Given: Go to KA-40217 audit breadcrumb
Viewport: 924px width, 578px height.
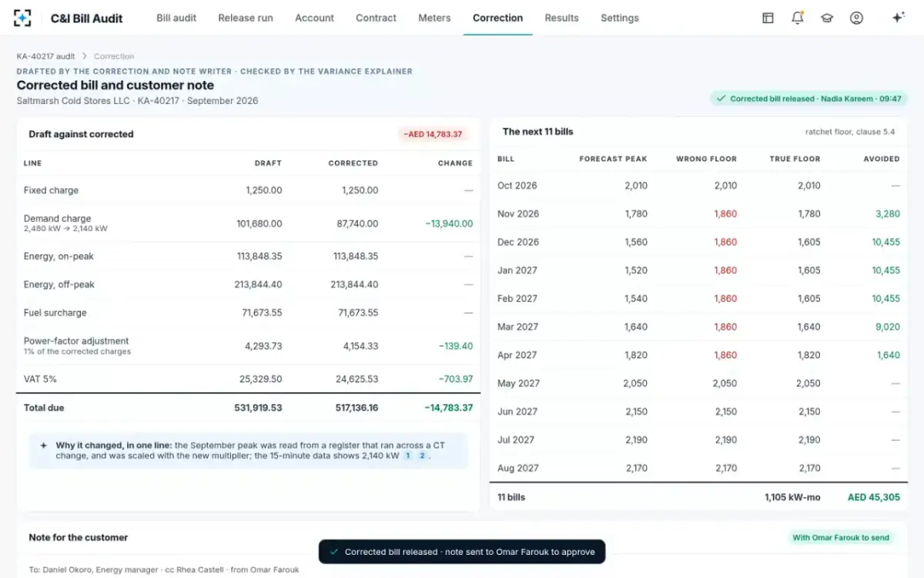Looking at the screenshot, I should 45,56.
